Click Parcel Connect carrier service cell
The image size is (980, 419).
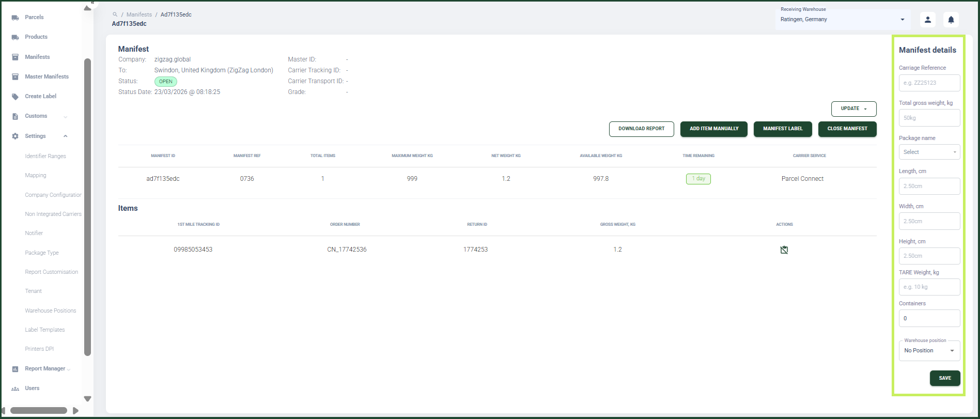(802, 179)
